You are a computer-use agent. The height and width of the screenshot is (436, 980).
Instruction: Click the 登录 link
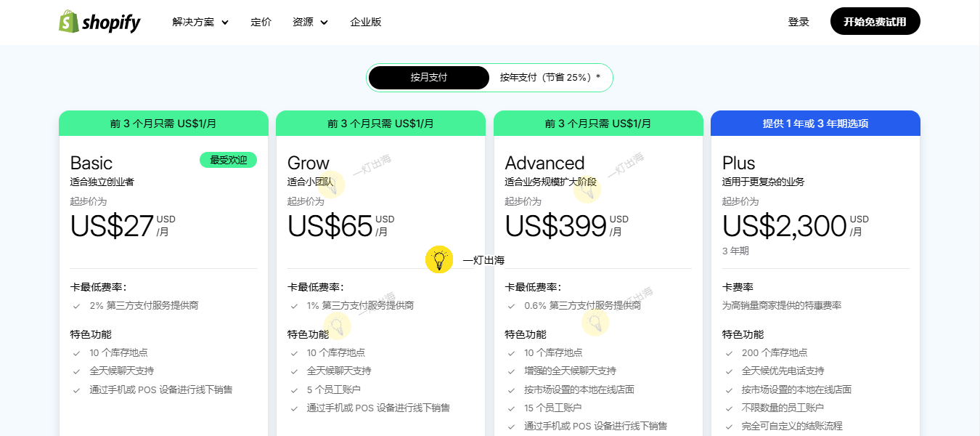(799, 21)
